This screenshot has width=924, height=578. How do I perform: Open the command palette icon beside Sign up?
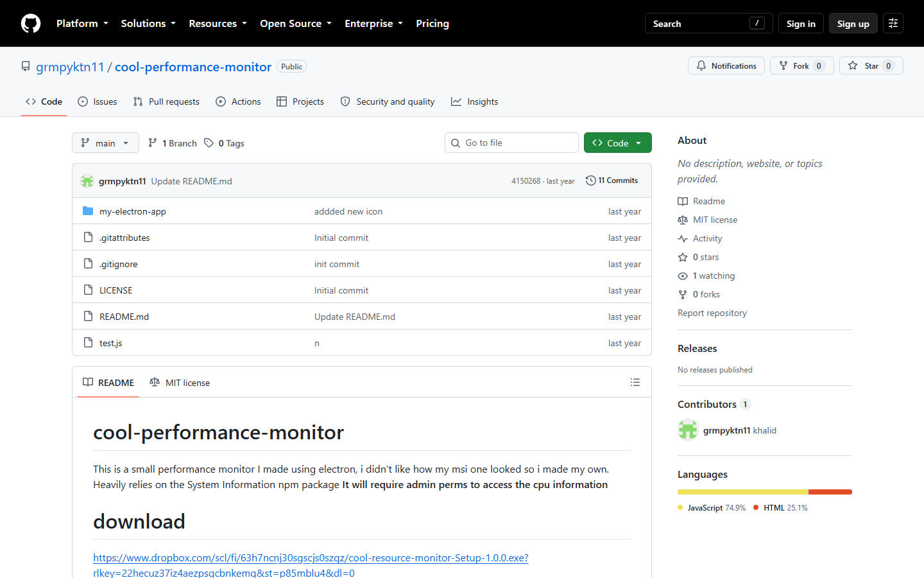click(x=893, y=23)
